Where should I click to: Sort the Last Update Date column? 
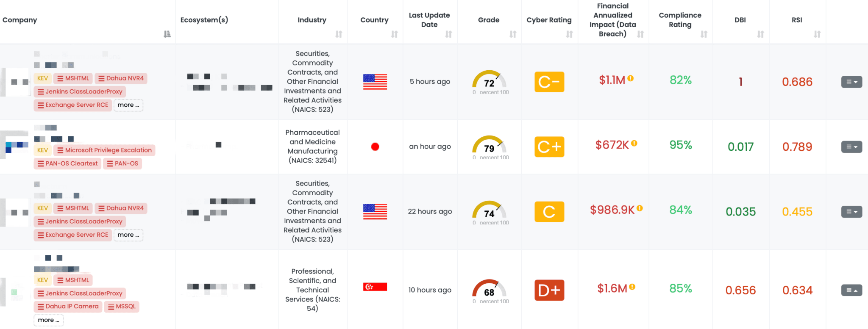(449, 34)
